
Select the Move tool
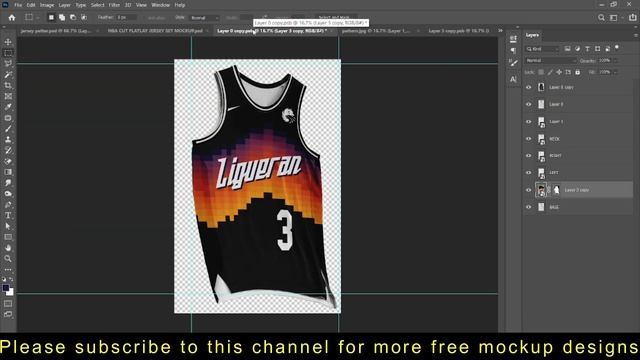coord(8,42)
